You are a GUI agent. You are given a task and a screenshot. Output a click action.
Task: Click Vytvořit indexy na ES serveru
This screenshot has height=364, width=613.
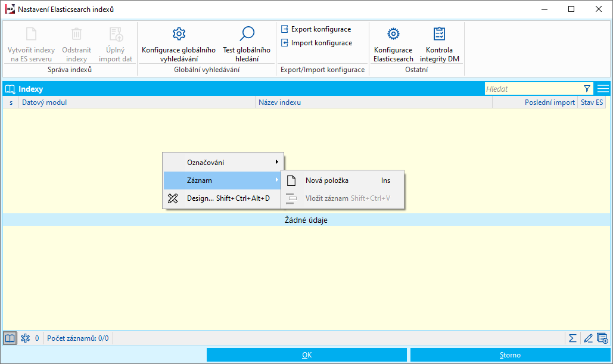tap(31, 44)
